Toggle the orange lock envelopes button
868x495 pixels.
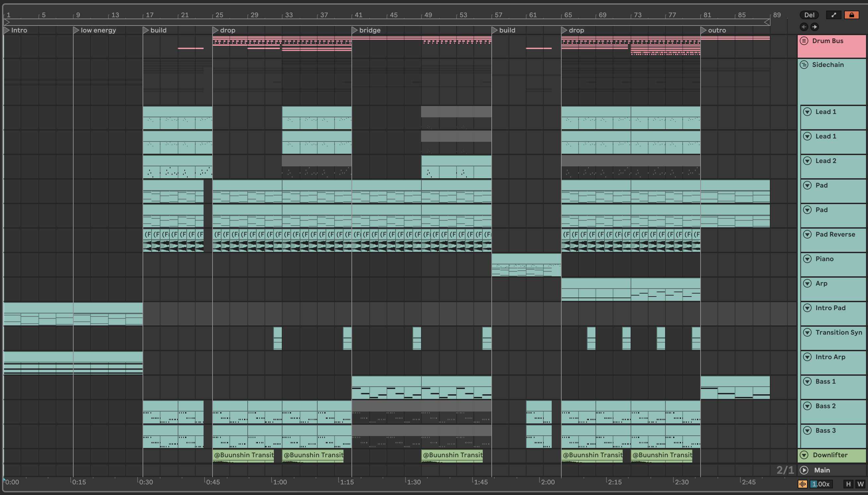(x=852, y=15)
